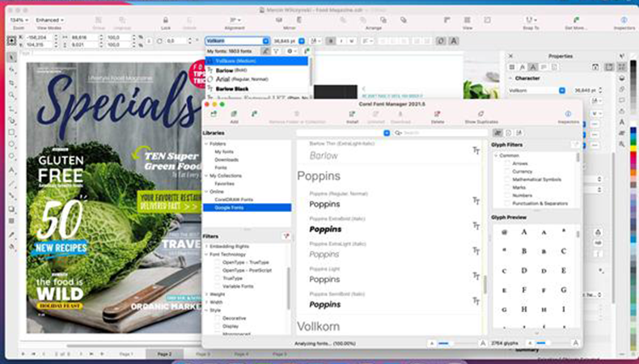Click the Lock icon in CorelDRAW toolbar
Screen dimensions: 639x364
click(x=166, y=20)
